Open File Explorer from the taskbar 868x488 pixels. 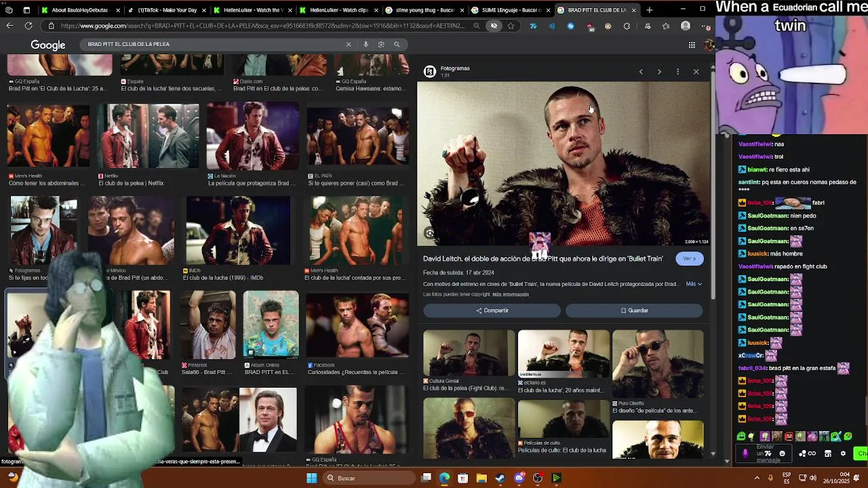point(481,478)
